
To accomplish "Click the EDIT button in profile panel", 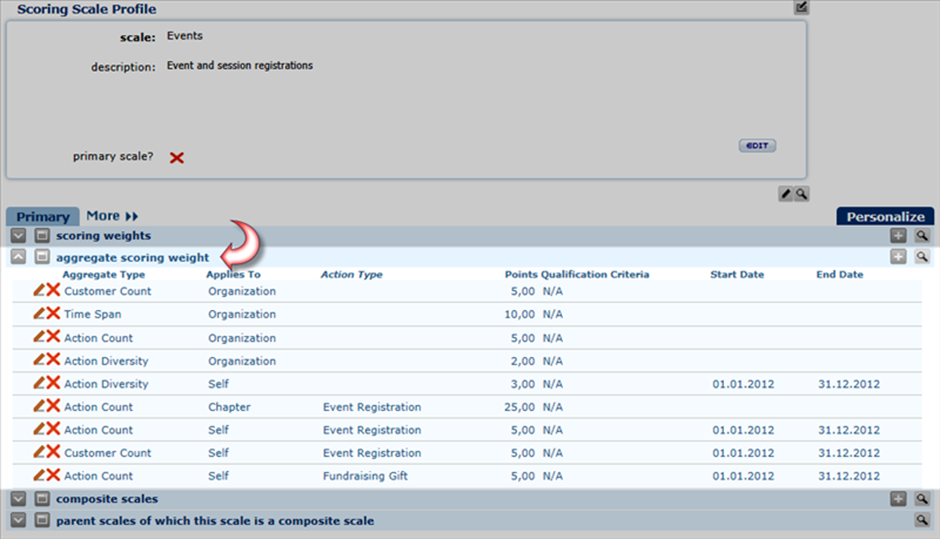I will (x=757, y=146).
